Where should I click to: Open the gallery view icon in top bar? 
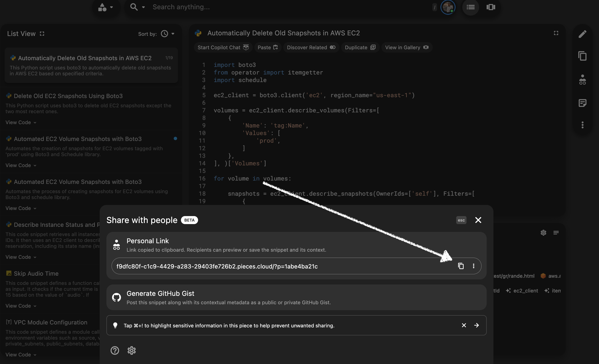pyautogui.click(x=490, y=7)
